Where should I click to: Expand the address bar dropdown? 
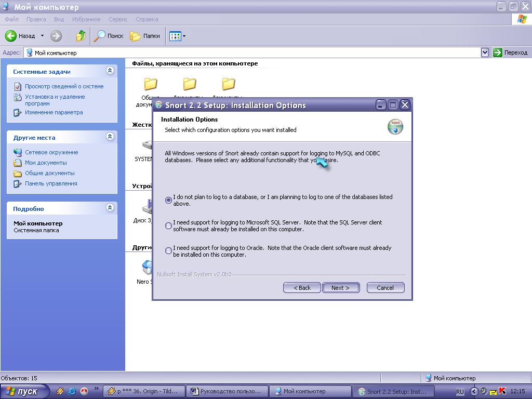pos(485,52)
